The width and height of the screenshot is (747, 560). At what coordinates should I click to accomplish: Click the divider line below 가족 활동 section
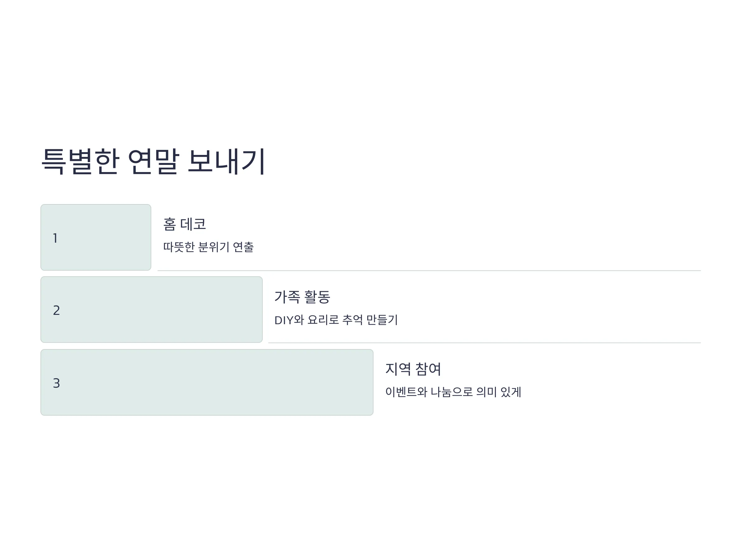pyautogui.click(x=485, y=343)
